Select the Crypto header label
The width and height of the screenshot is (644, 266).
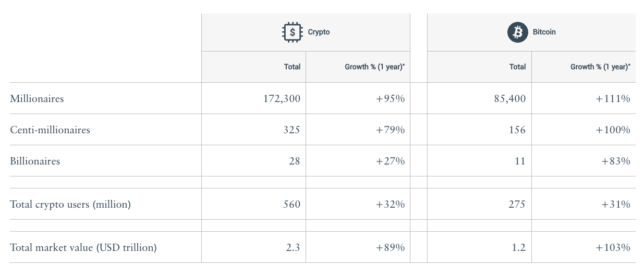319,32
